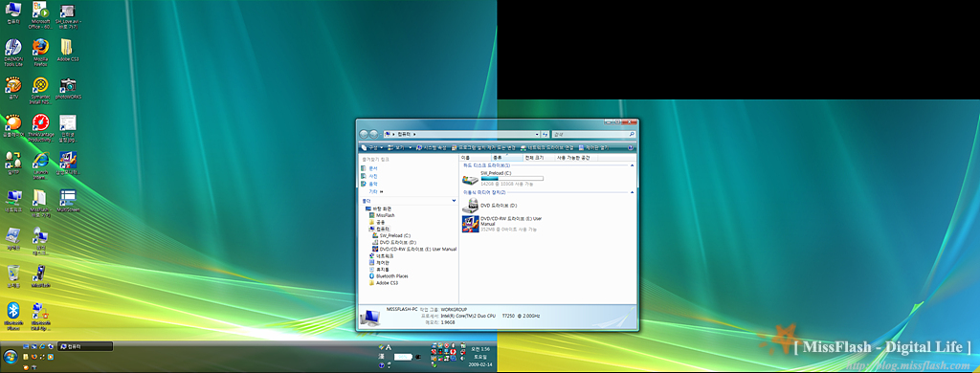Click the Explorer help question-mark icon
The height and width of the screenshot is (373, 980).
[x=632, y=147]
